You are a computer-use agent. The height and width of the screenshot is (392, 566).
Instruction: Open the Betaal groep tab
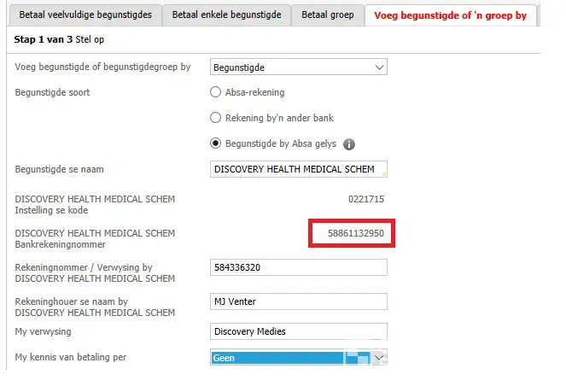pyautogui.click(x=328, y=15)
